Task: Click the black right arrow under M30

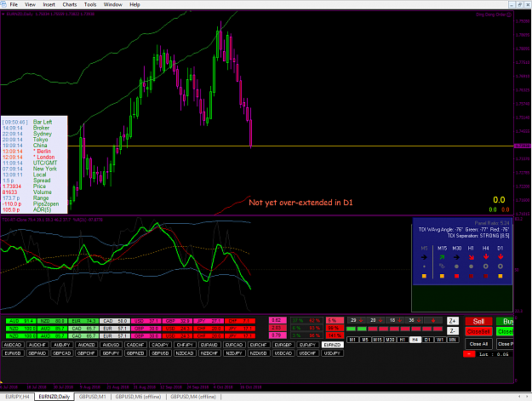Action: click(x=457, y=257)
